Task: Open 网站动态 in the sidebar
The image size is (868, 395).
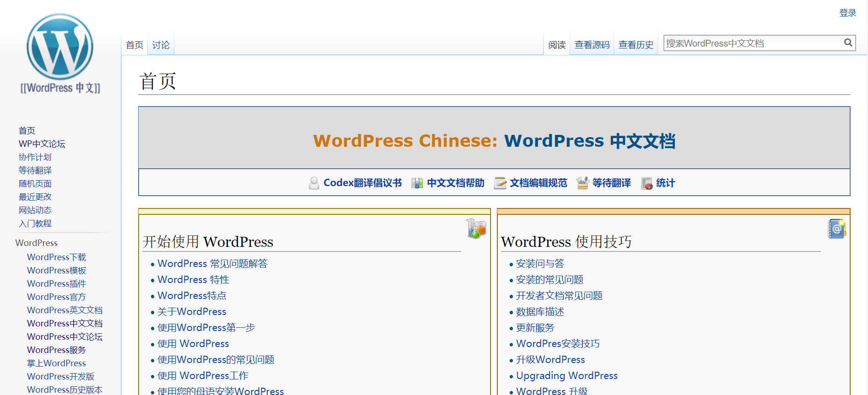Action: [x=35, y=210]
